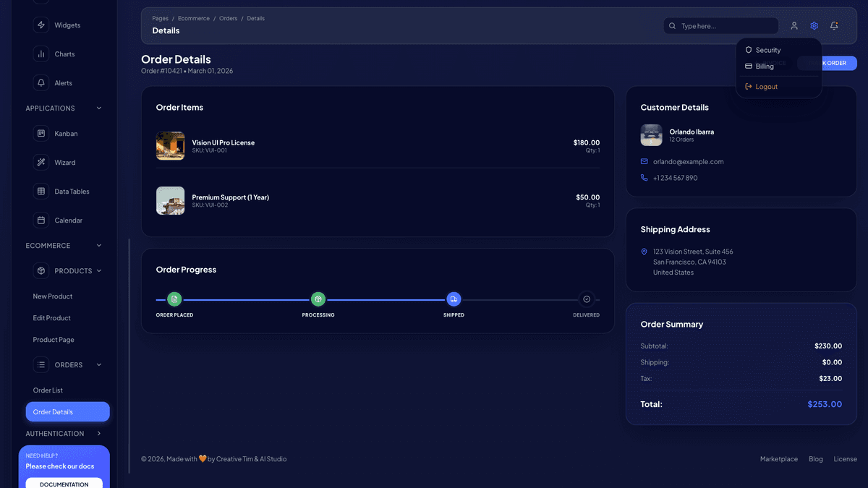This screenshot has width=868, height=488.
Task: Click the Shipped step on the order progress bar
Action: point(454,298)
